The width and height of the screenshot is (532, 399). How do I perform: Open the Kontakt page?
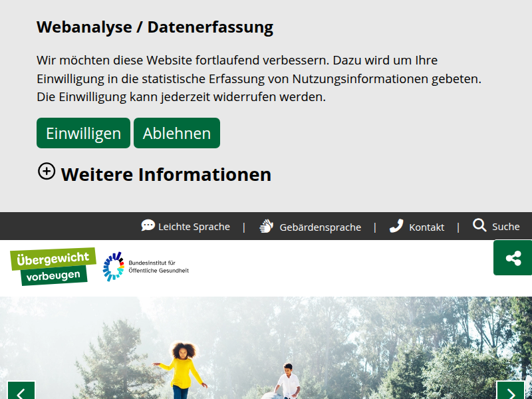[417, 226]
